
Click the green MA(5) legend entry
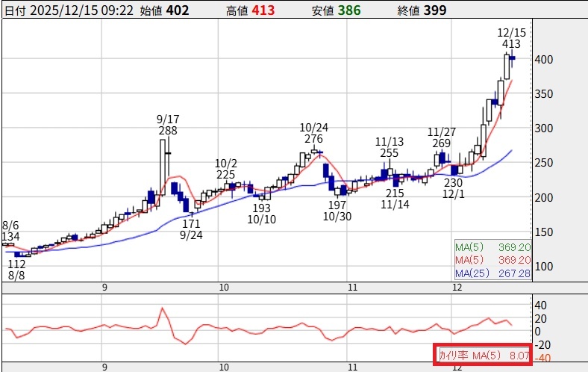pos(490,247)
